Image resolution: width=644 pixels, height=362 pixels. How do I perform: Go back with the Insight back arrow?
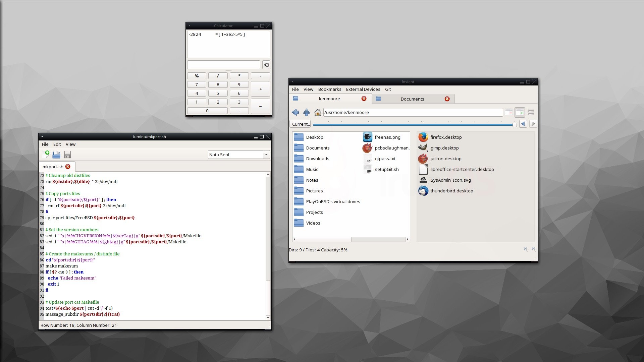[x=296, y=112]
